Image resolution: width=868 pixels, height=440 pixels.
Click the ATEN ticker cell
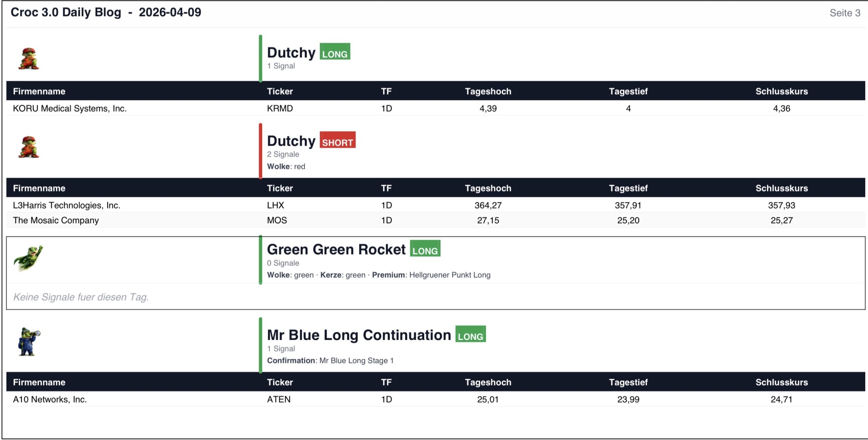(x=278, y=399)
